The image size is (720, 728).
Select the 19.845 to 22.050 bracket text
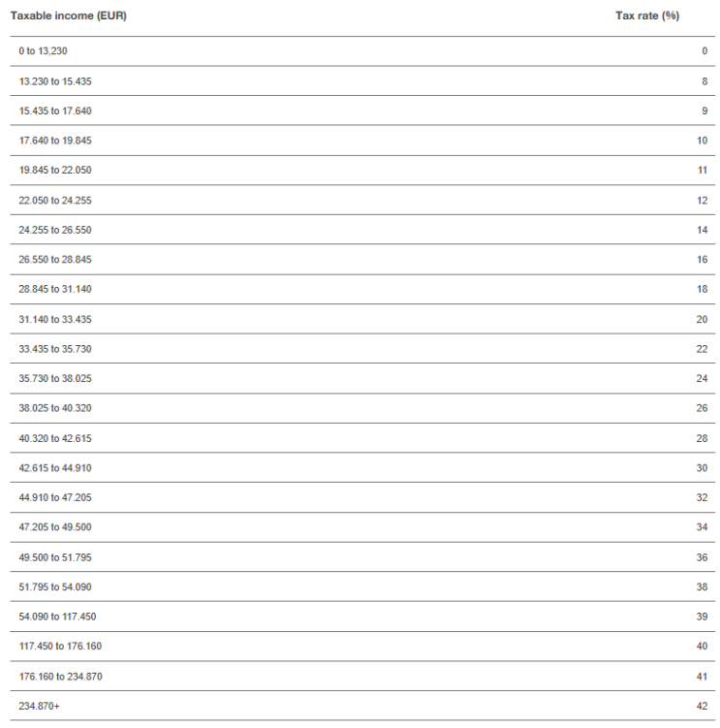[55, 170]
